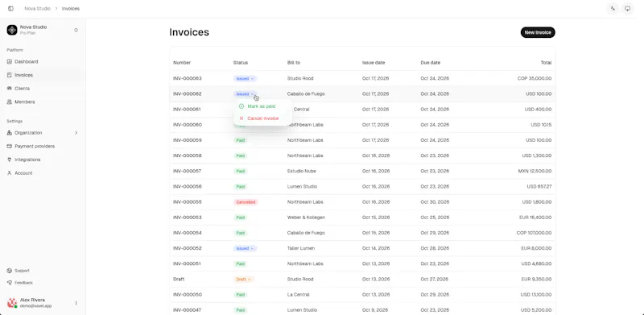Click the Cancelled badge on INV-000055

246,202
